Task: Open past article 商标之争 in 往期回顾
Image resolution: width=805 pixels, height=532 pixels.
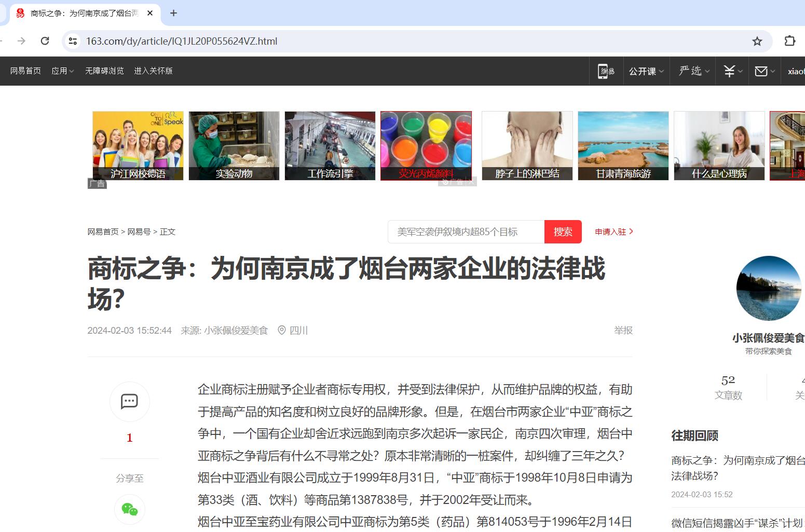Action: click(x=738, y=468)
